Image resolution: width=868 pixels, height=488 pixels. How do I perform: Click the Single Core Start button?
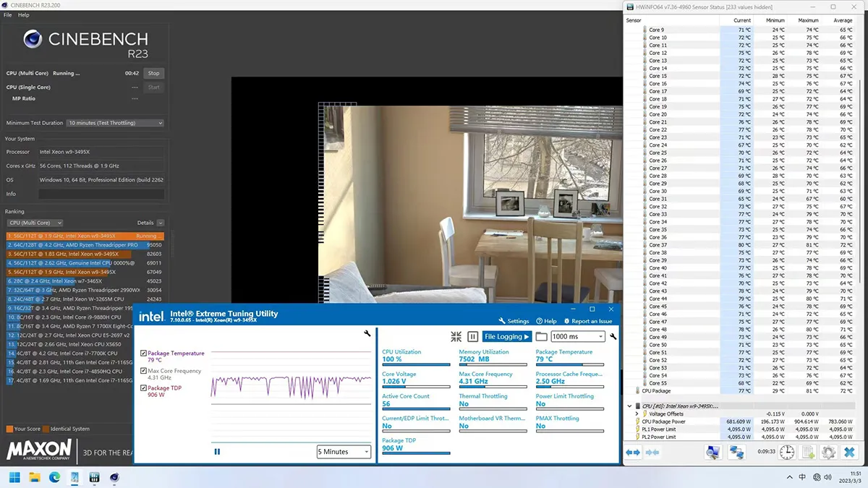coord(153,87)
